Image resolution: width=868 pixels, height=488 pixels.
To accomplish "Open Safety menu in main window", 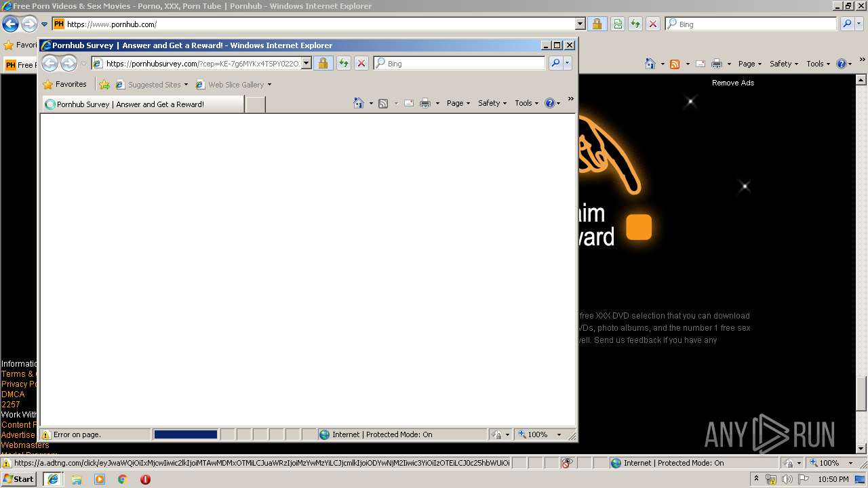I will [x=784, y=64].
